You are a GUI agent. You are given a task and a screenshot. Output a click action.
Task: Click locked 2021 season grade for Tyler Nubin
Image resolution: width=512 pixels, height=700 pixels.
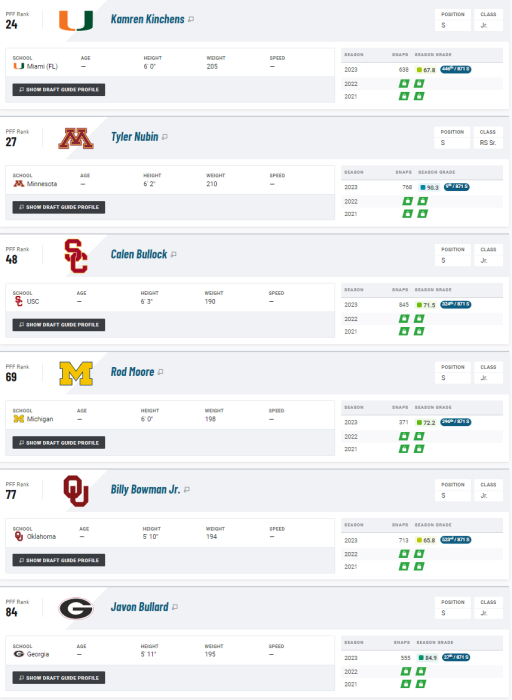pos(422,214)
